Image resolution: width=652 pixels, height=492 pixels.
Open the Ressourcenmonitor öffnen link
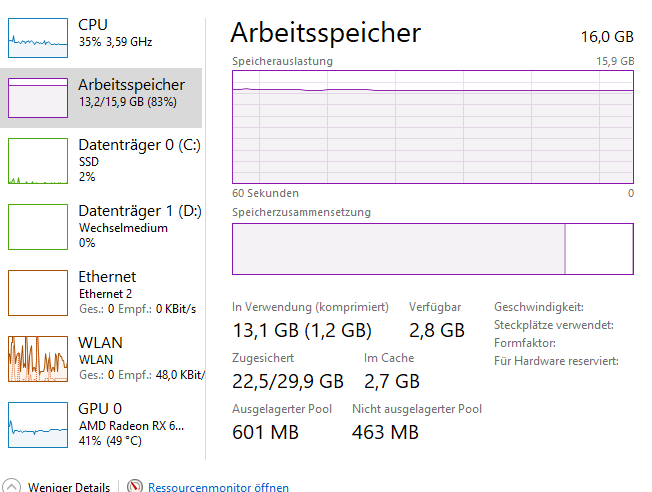click(218, 487)
